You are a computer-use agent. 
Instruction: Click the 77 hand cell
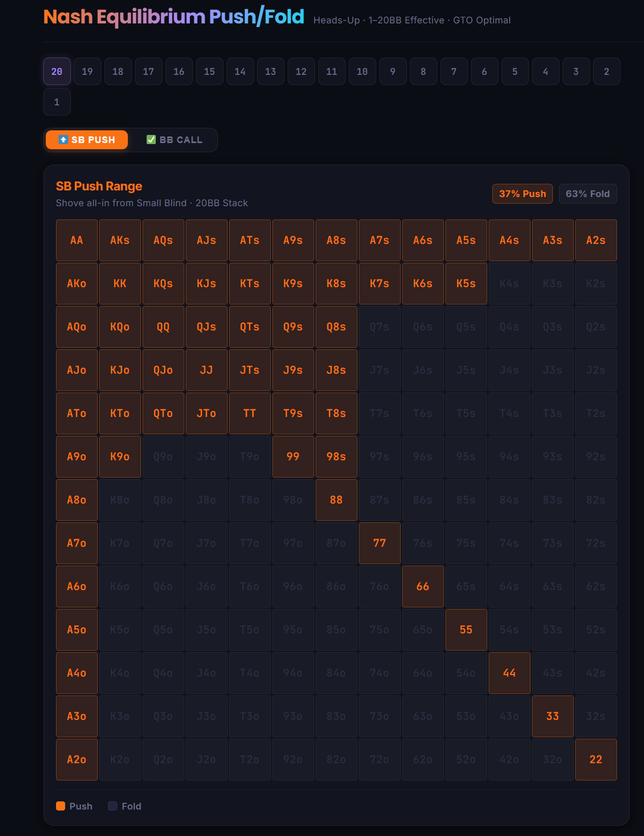(380, 543)
